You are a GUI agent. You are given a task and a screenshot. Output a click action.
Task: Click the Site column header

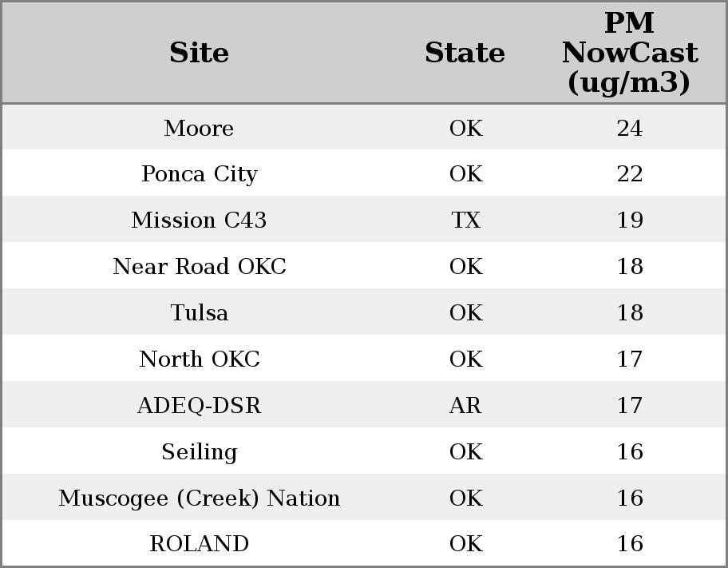(199, 53)
